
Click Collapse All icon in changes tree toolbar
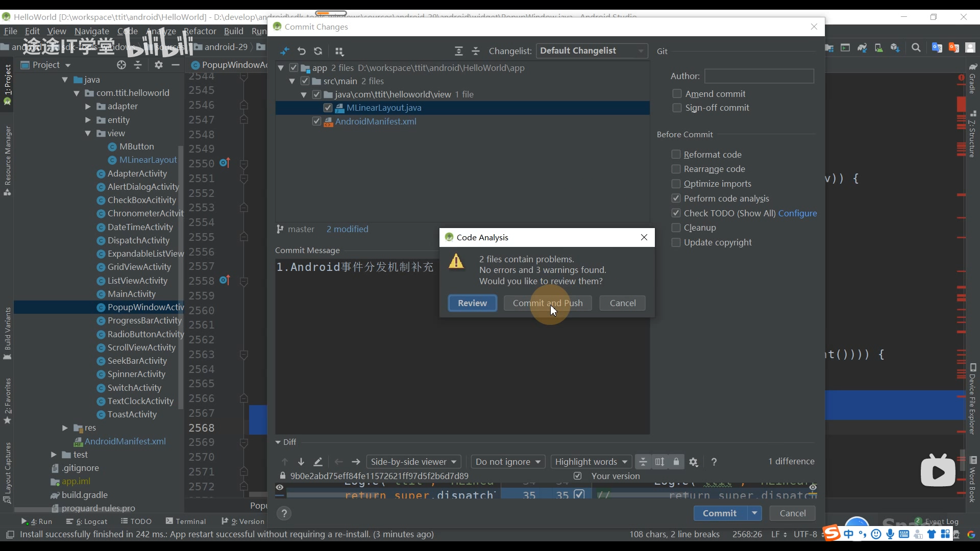click(476, 51)
